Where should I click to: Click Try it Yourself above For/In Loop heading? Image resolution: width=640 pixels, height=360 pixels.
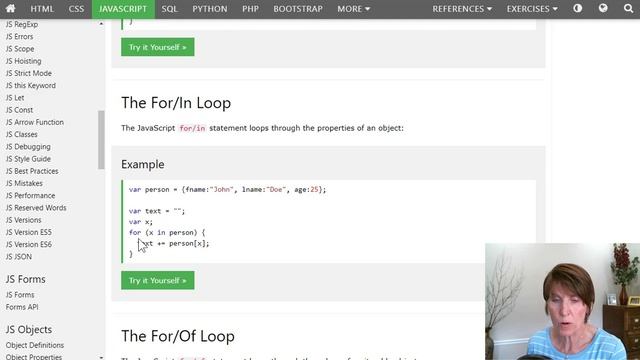click(158, 47)
